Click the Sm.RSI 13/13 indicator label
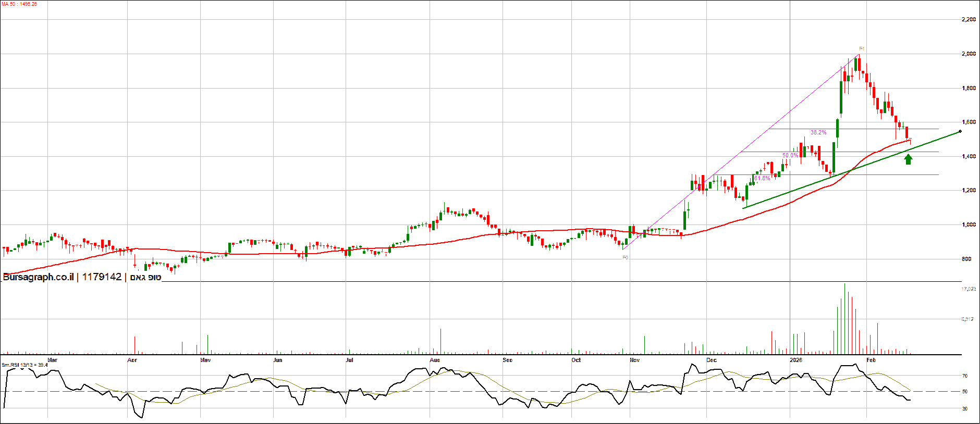This screenshot has height=424, width=980. click(24, 365)
